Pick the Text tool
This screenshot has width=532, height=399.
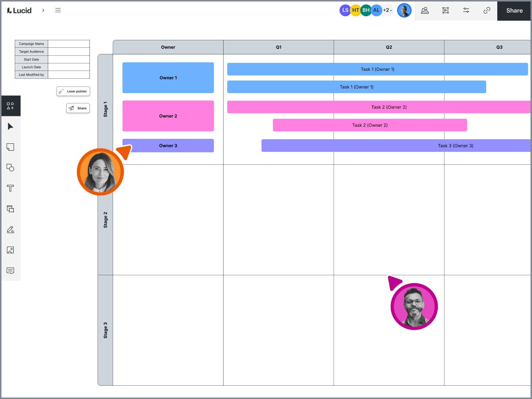[x=11, y=188]
